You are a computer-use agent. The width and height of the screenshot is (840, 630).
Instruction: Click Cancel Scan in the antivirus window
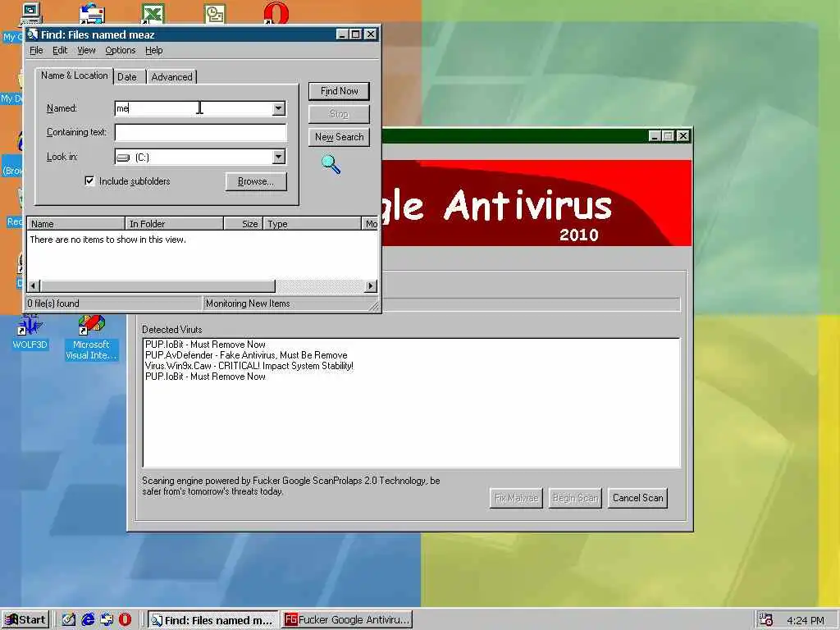[x=637, y=498]
